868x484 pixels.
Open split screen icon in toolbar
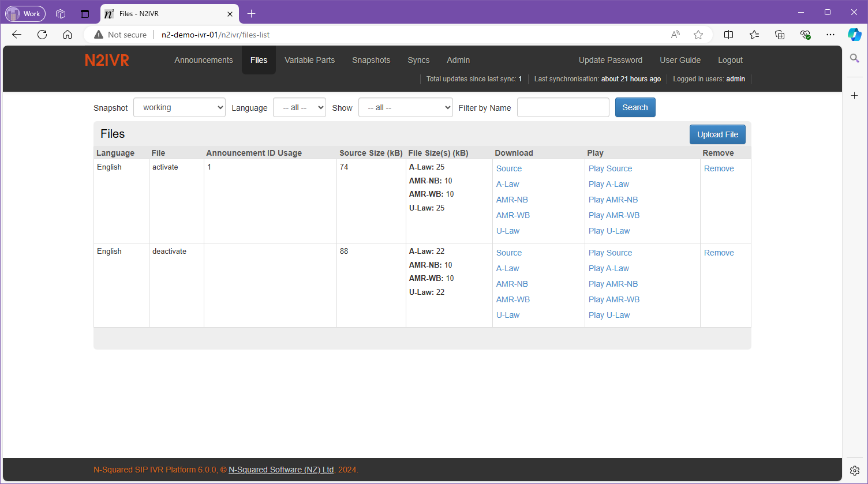[x=728, y=35]
